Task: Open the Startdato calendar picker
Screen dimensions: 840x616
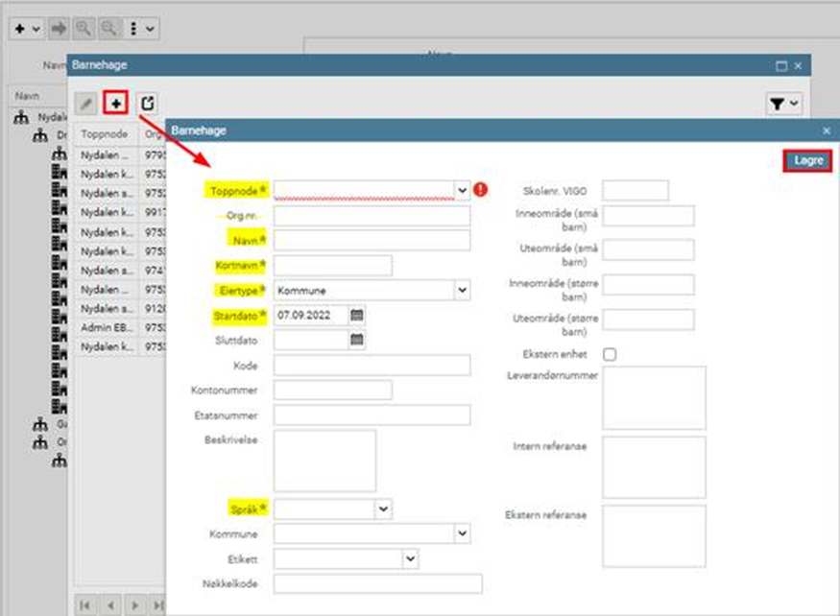Action: [357, 315]
